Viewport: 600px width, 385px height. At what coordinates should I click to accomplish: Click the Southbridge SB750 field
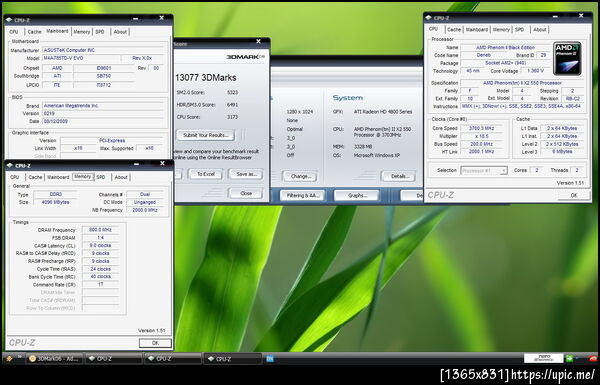104,76
